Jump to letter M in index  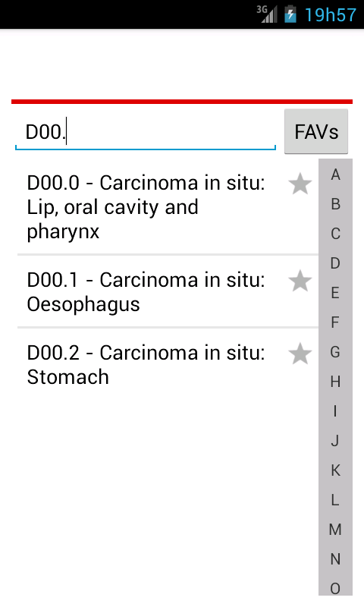335,529
